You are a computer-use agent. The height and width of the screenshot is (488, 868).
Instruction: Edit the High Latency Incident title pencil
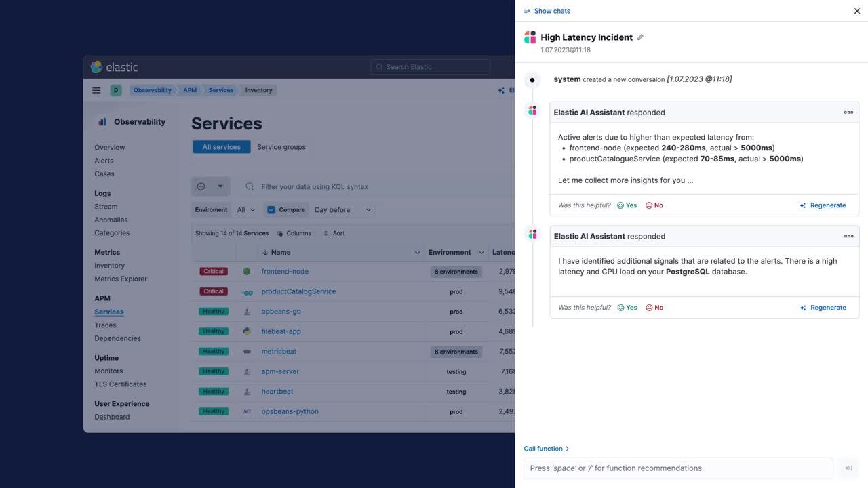[x=640, y=37]
